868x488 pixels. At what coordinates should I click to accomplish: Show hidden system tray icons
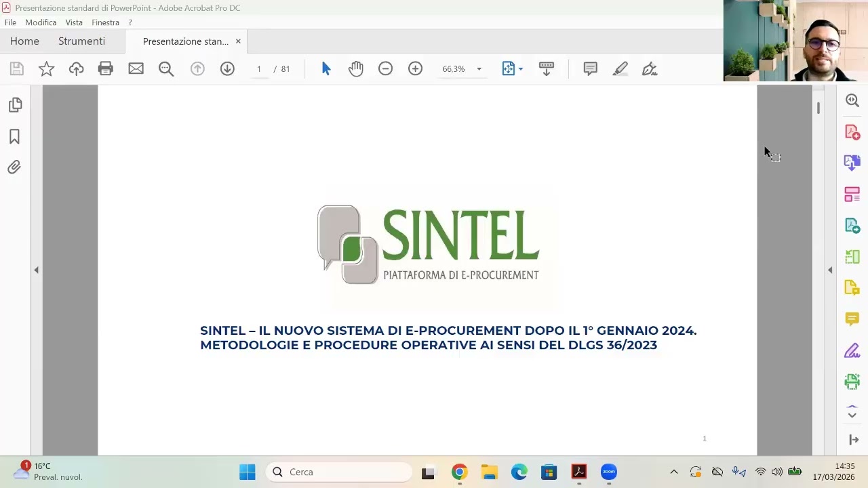pos(673,472)
